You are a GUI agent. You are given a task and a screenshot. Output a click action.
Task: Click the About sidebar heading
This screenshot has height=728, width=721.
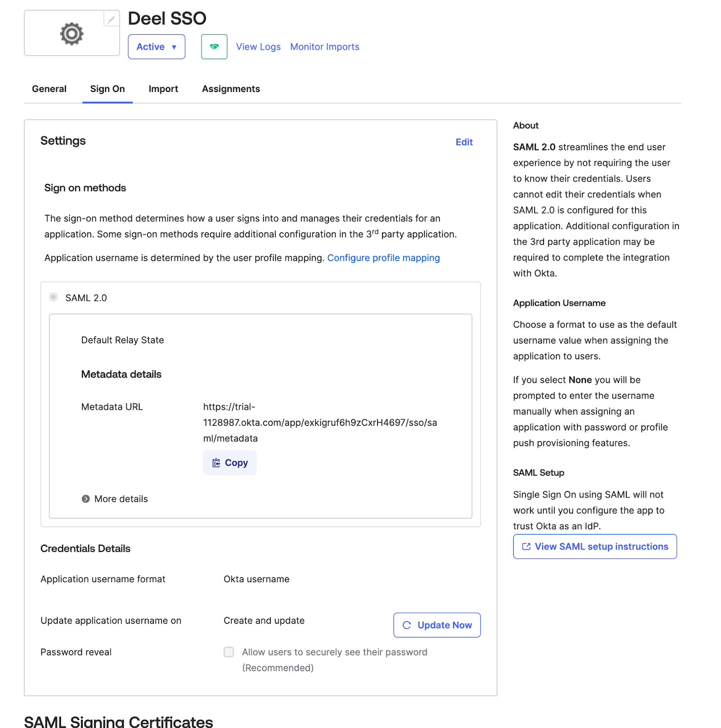(526, 126)
